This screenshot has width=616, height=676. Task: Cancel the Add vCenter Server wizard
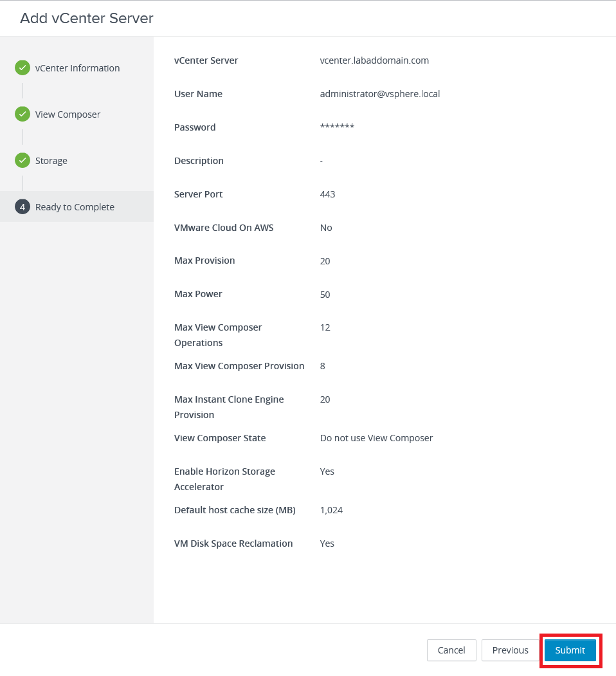tap(451, 650)
